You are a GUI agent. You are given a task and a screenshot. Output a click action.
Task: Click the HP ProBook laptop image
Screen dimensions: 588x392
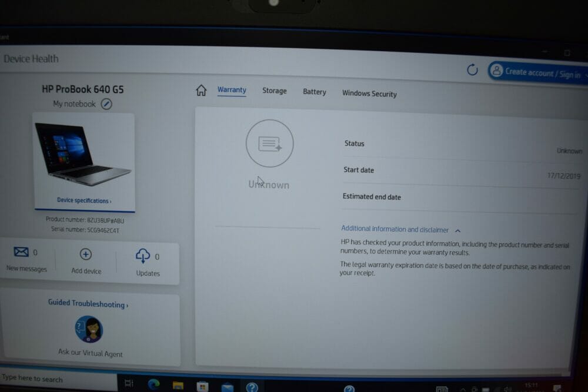[83, 154]
